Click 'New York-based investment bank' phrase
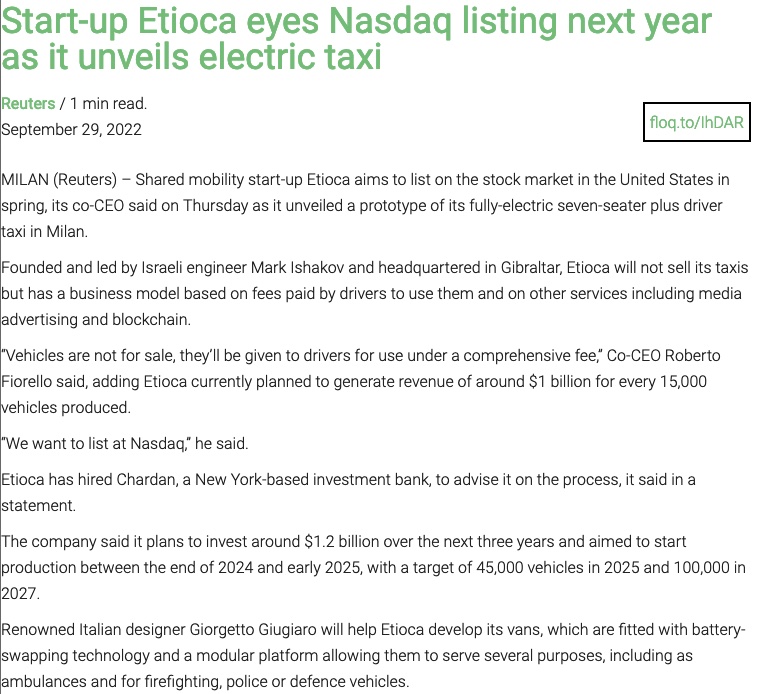Viewport: 761px width, 694px height. click(313, 479)
